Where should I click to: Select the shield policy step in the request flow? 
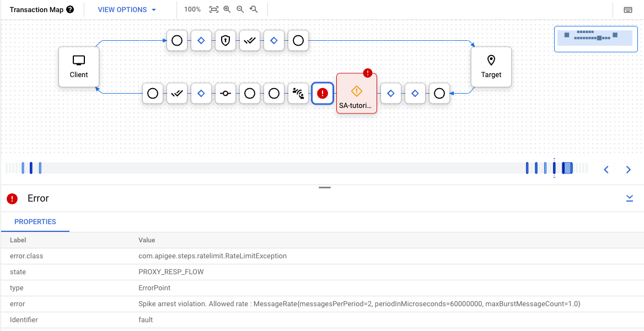[225, 40]
